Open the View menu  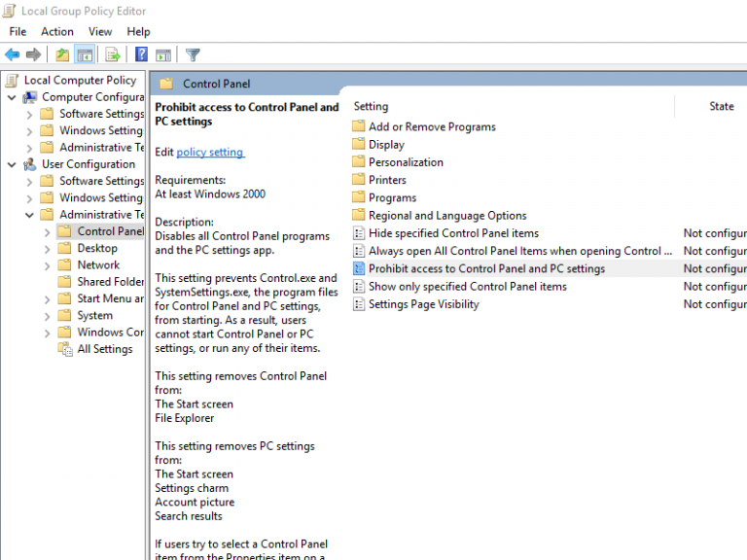pyautogui.click(x=100, y=31)
